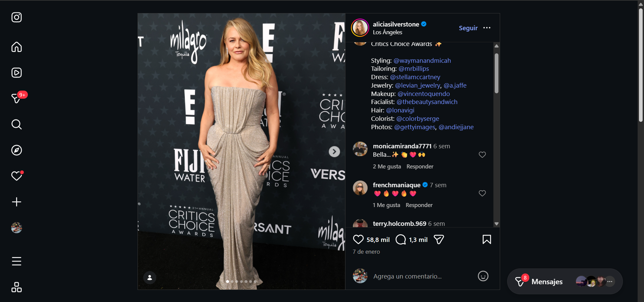Open the comments bubble icon on post
Screen dimensions: 644x302
400,240
